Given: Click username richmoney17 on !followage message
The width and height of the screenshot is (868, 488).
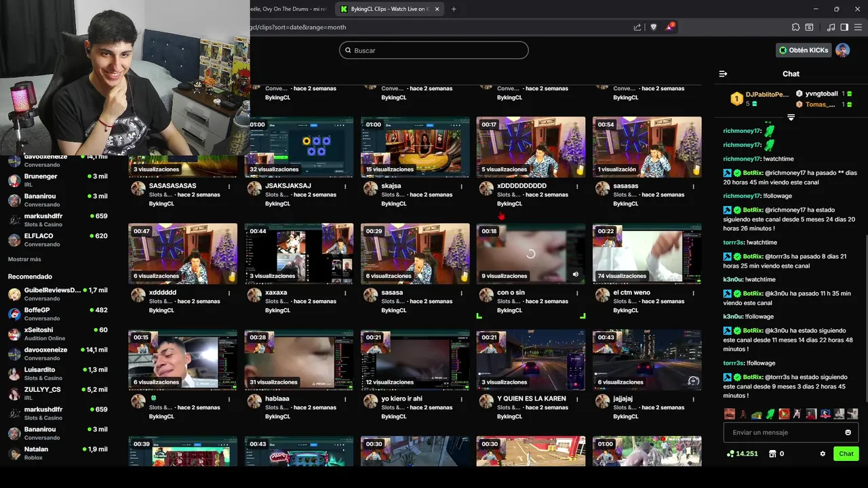Looking at the screenshot, I should point(742,196).
